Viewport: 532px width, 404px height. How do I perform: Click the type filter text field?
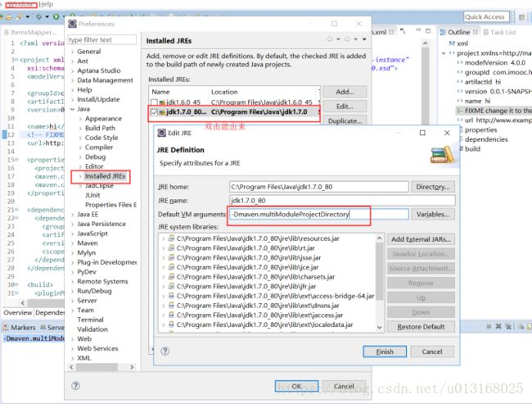[x=101, y=40]
